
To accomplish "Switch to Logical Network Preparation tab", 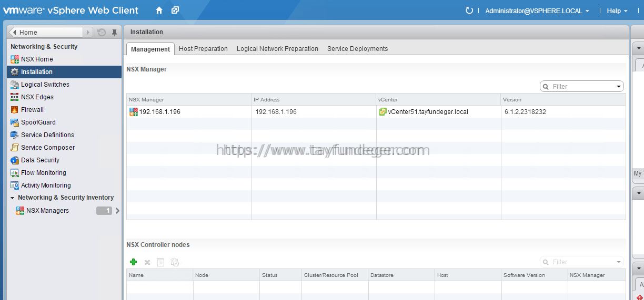I will [x=277, y=49].
